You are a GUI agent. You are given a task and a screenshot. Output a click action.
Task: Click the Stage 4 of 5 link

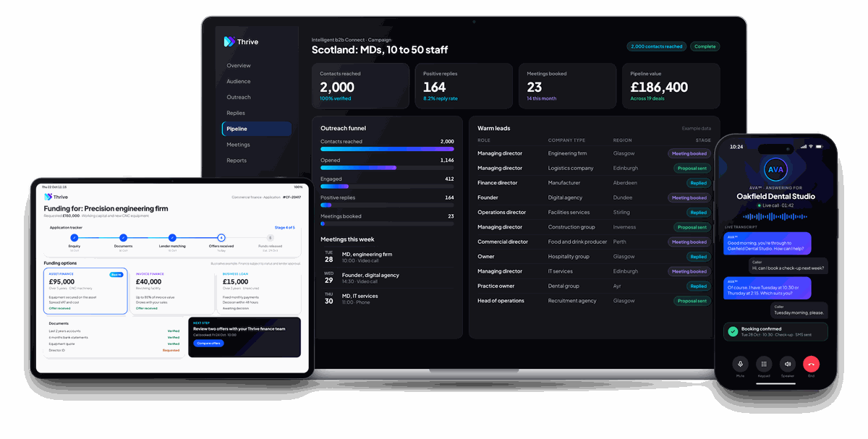click(285, 228)
